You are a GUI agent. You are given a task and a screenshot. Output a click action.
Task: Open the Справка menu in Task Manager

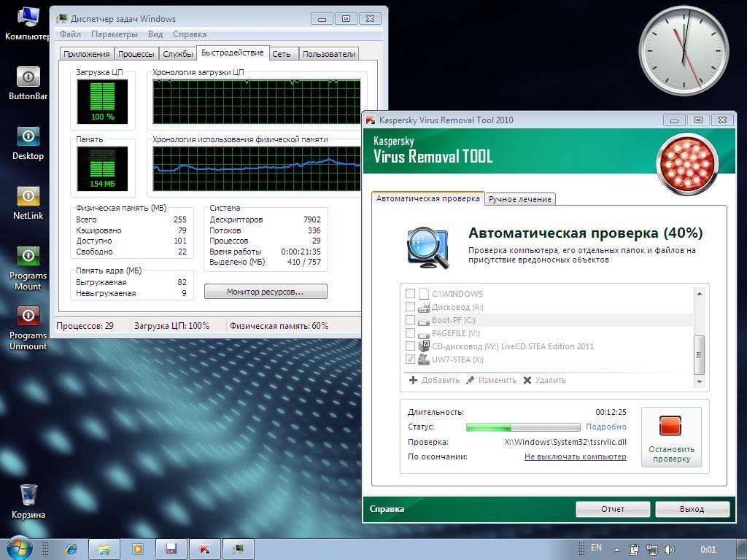[190, 34]
